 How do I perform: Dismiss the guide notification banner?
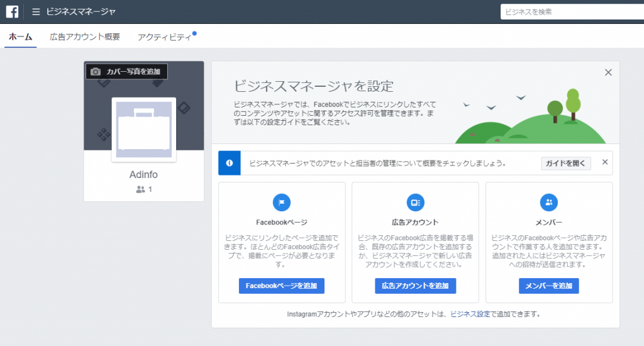click(605, 162)
